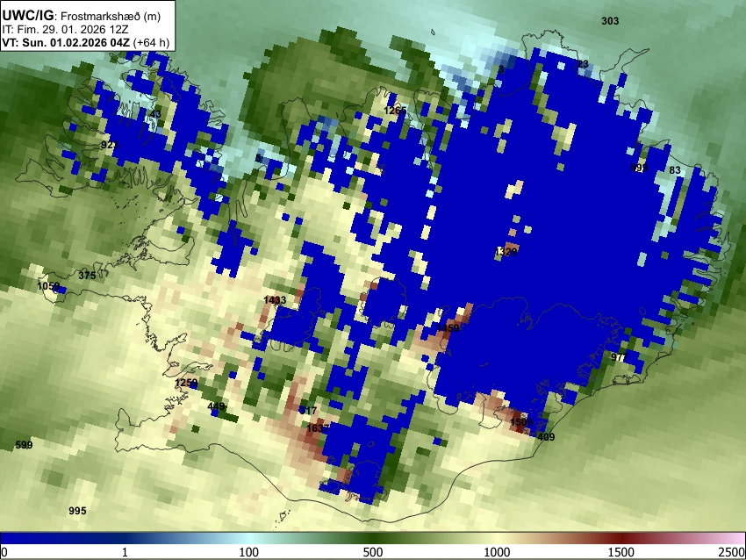This screenshot has width=746, height=560.
Task: Click the 83 value by the east coast
Action: click(x=675, y=170)
